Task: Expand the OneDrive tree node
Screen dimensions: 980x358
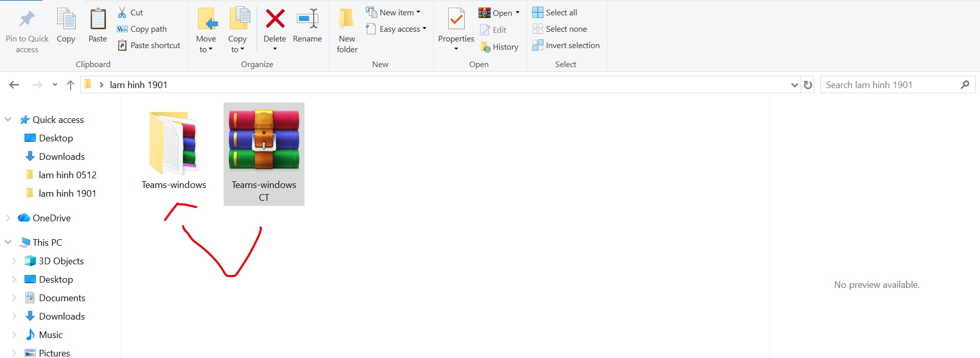Action: (x=8, y=218)
